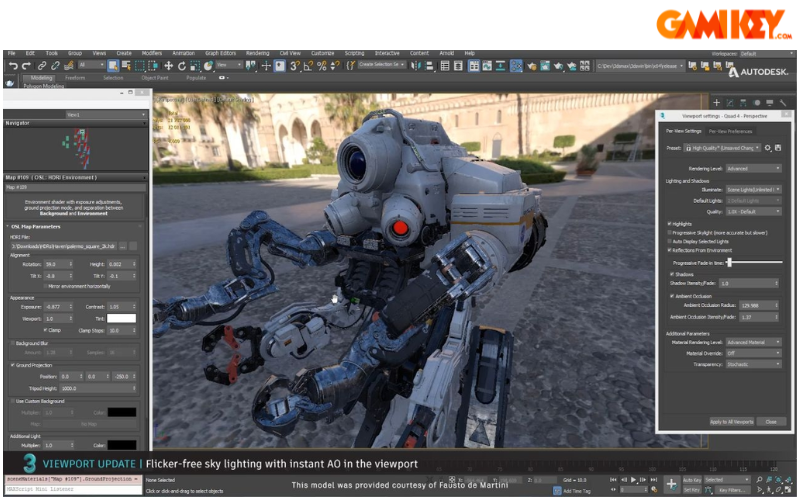This screenshot has width=800, height=500.
Task: Switch to the Per-View Preferences tab
Action: [x=730, y=132]
